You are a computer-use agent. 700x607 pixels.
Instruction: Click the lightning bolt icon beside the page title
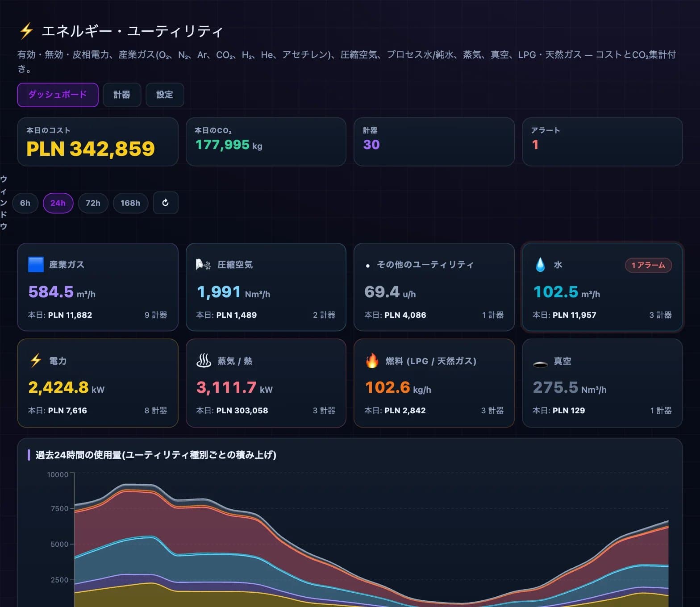click(26, 31)
